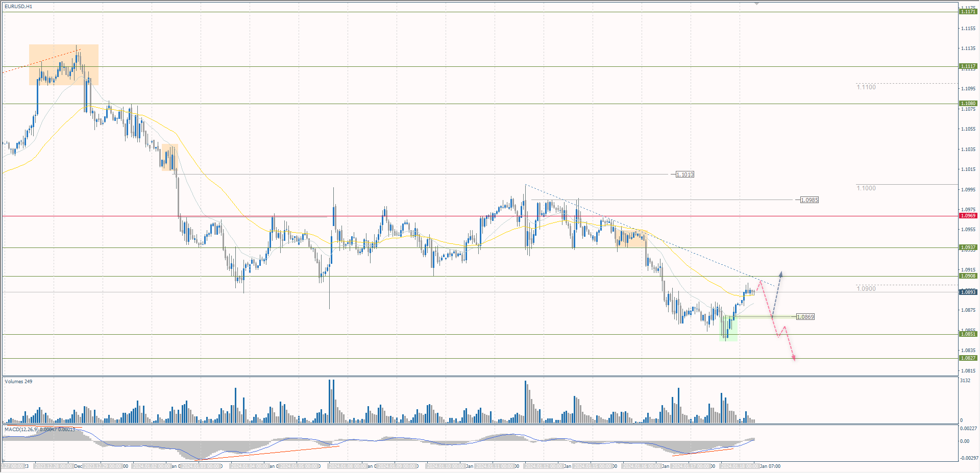This screenshot has height=473, width=980.
Task: Click the 2024.01.02 00:00 date label
Action: tap(151, 466)
